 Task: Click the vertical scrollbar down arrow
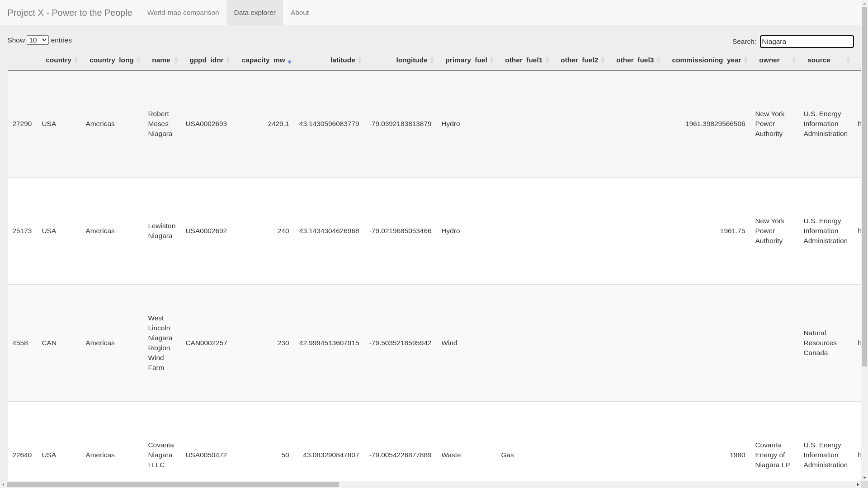(x=865, y=478)
